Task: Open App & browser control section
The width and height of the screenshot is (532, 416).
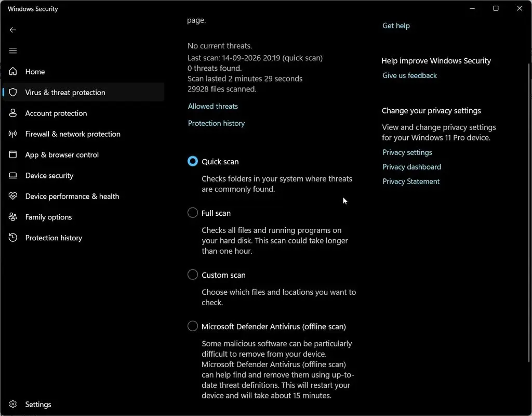Action: [x=83, y=154]
